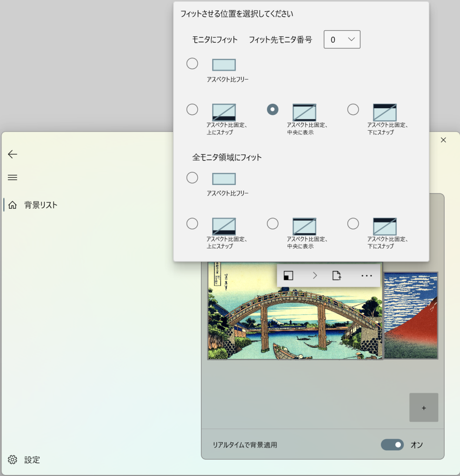The width and height of the screenshot is (460, 476).
Task: Click the snap-to-bottom icon under 全モニタ領域にフィット
Action: tap(385, 226)
